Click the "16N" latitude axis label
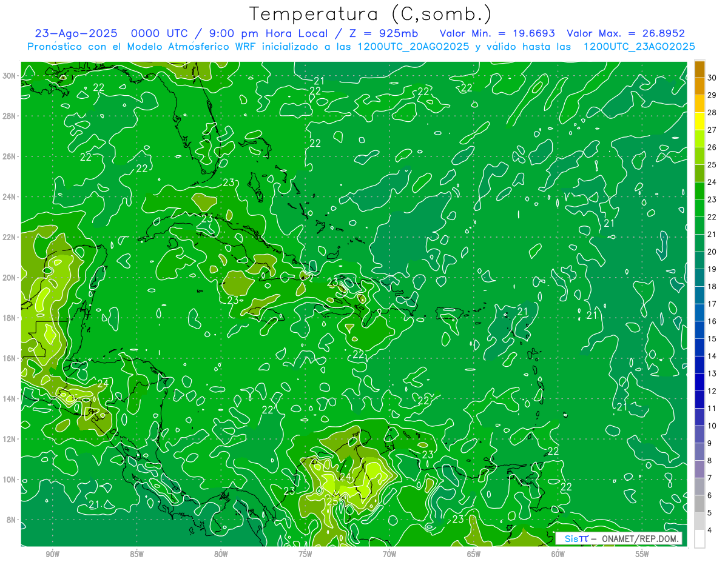 (x=9, y=358)
